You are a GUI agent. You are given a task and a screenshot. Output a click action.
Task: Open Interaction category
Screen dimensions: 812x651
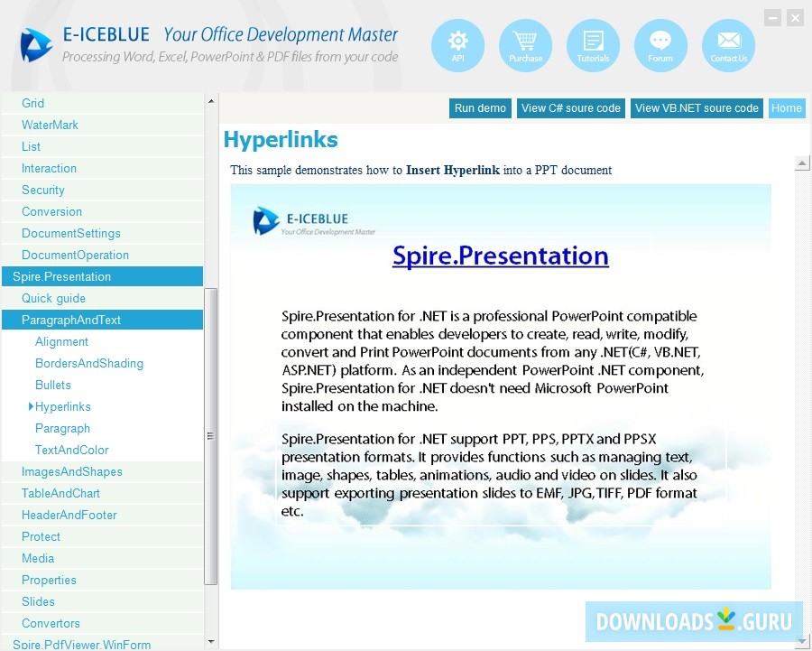tap(103, 169)
